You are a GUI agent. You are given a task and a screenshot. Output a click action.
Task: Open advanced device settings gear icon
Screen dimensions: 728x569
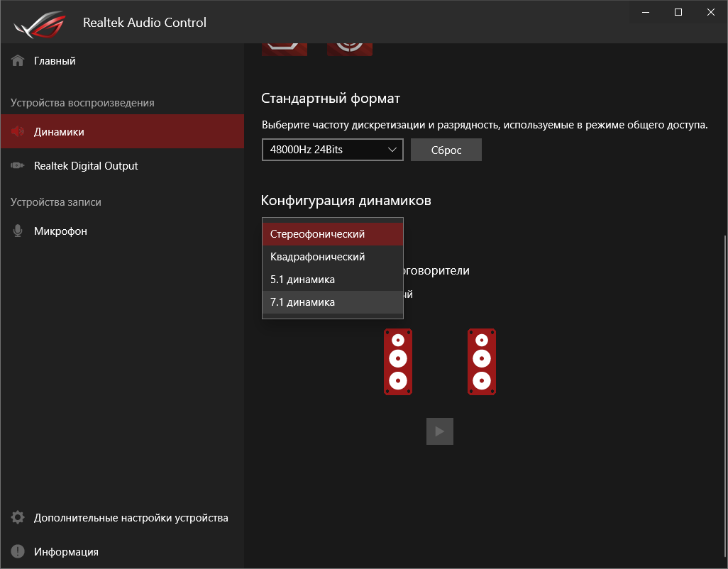(x=18, y=518)
